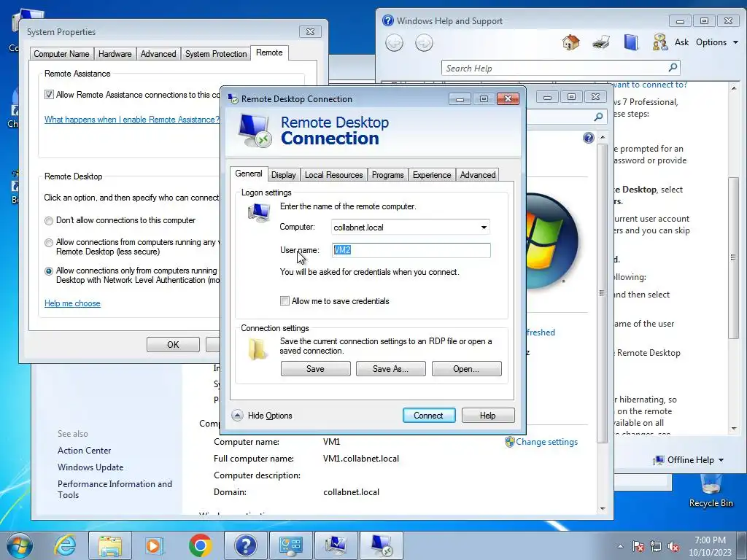747x560 pixels.
Task: Collapse dialog with Hide Options
Action: (x=263, y=415)
